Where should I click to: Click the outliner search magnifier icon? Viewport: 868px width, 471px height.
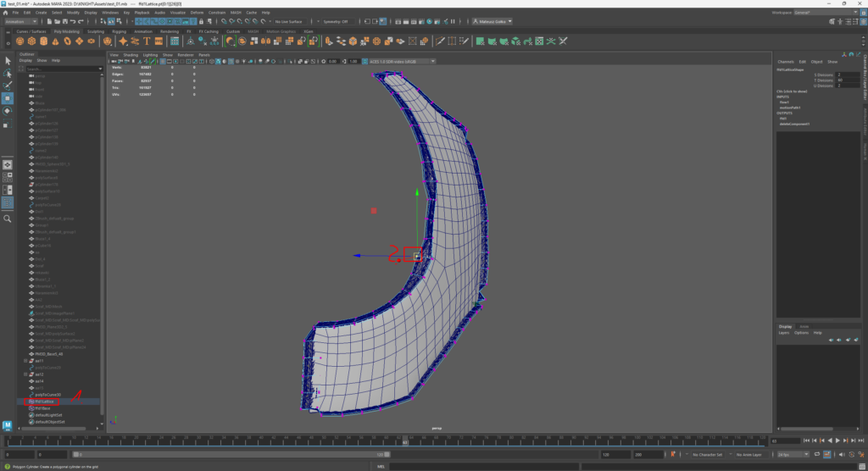(8, 219)
